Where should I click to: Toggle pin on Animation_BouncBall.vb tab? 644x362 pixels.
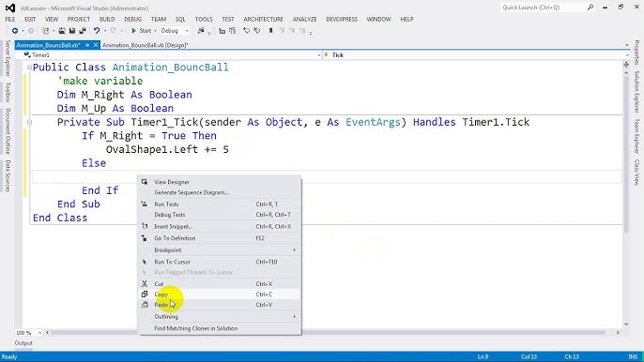pyautogui.click(x=87, y=45)
